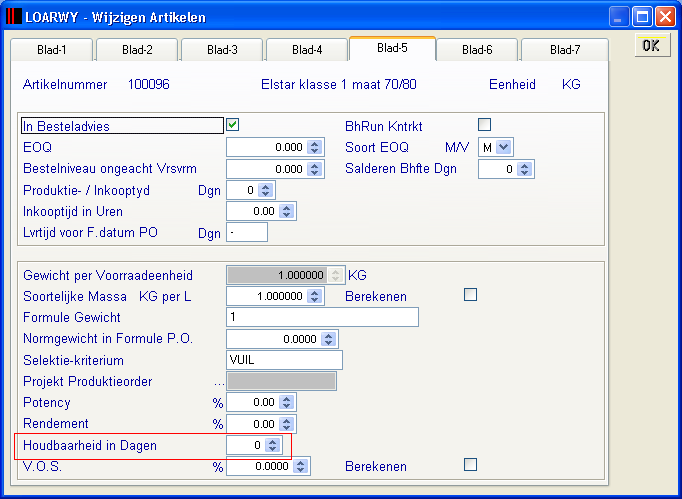The height and width of the screenshot is (499, 682).
Task: Click the Gewicht per Voorraadeenheid field
Action: pos(286,275)
